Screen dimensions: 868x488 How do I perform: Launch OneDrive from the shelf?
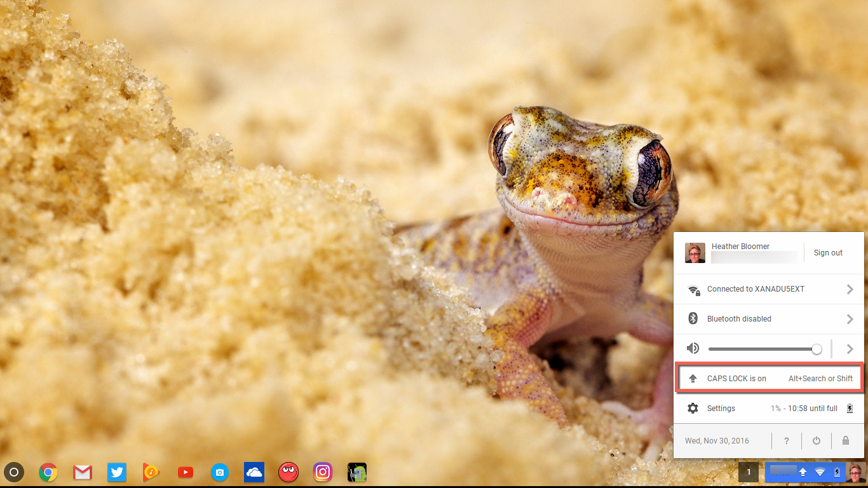point(254,472)
